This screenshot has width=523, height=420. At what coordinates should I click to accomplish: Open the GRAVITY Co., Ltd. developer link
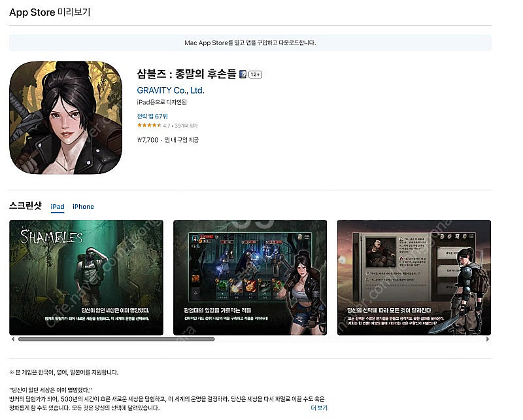(171, 90)
